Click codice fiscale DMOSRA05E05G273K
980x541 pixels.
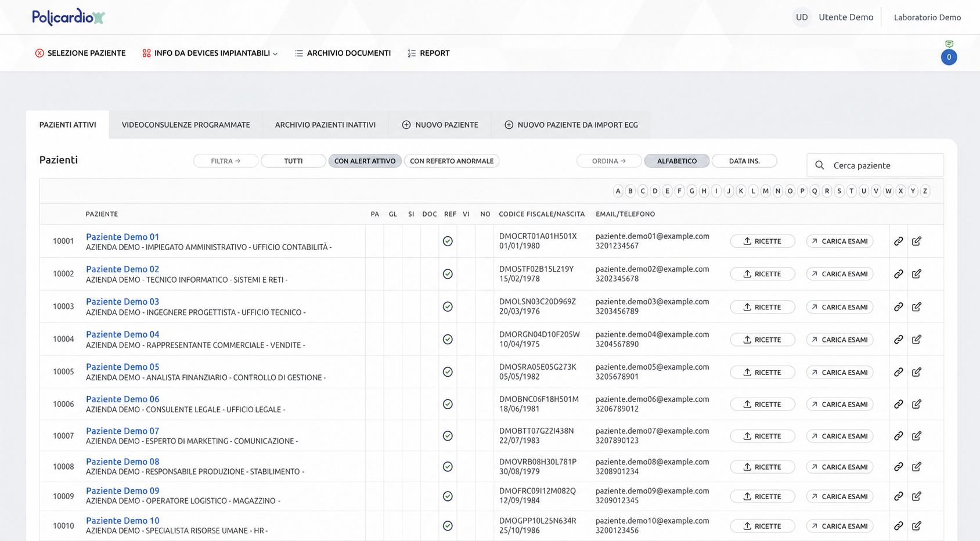(x=538, y=367)
